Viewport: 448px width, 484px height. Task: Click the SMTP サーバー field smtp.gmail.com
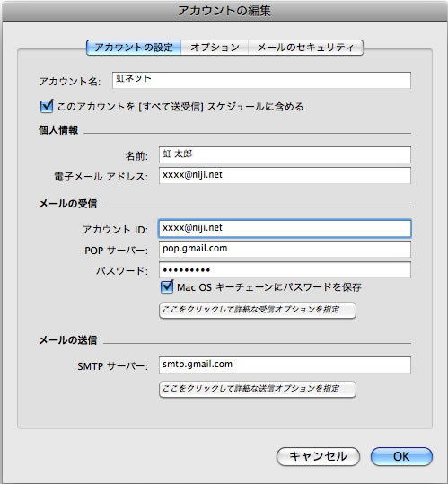tap(285, 365)
